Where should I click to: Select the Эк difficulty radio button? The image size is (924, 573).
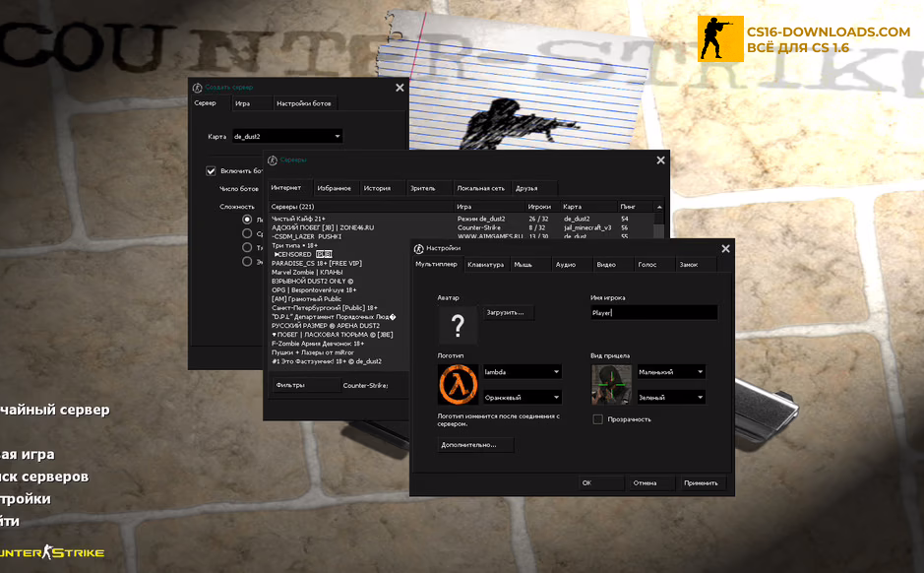pos(247,262)
